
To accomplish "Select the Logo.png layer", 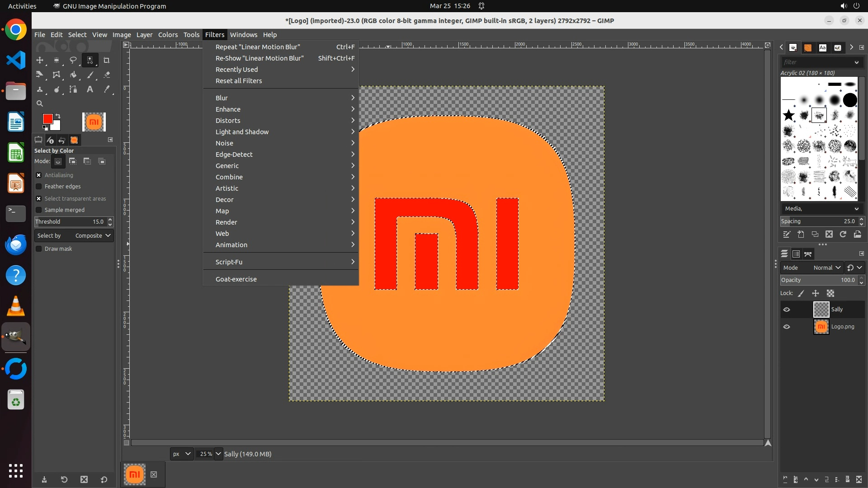I will tap(842, 327).
